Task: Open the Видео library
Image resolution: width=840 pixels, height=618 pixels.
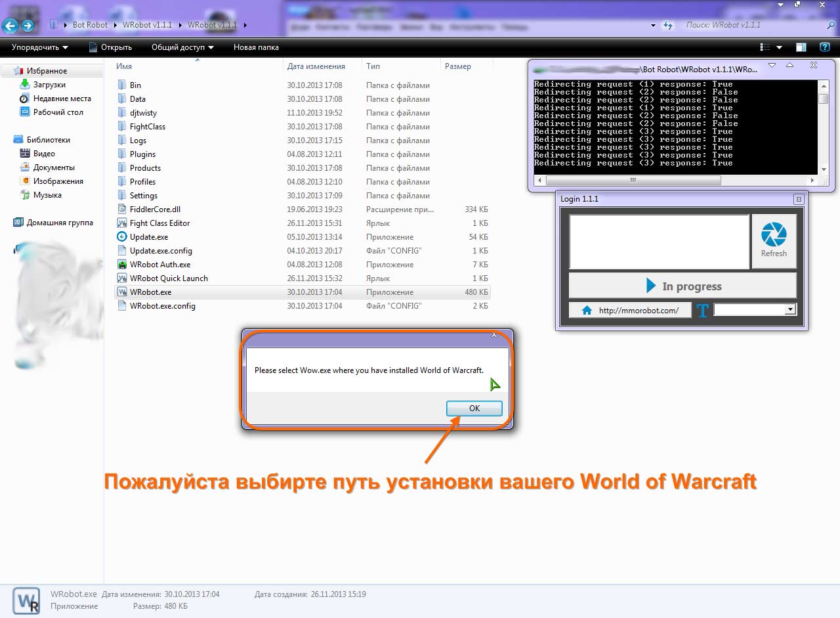Action: pyautogui.click(x=44, y=154)
